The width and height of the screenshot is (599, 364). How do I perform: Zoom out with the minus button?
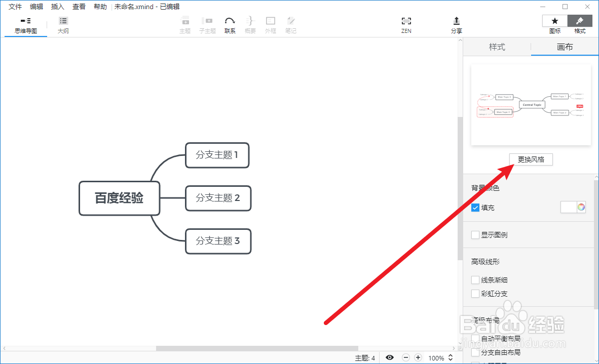(x=406, y=357)
